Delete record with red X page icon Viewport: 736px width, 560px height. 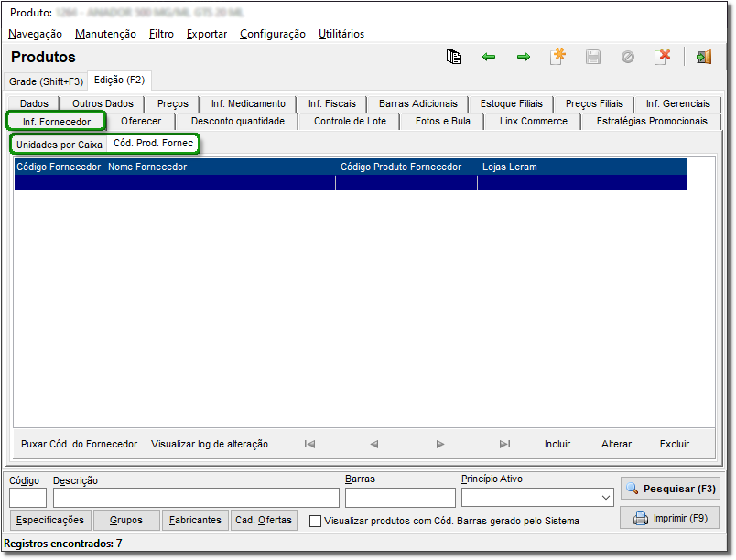click(x=663, y=57)
